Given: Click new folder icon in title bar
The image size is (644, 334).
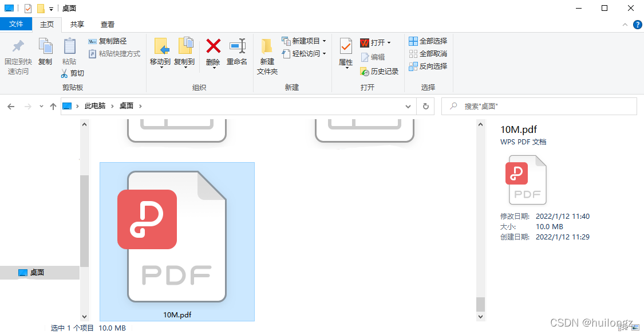Looking at the screenshot, I should coord(41,8).
